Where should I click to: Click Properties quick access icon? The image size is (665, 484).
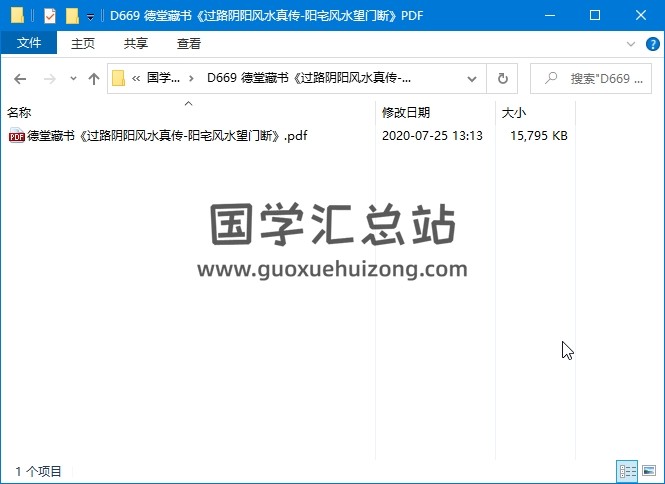(x=50, y=16)
